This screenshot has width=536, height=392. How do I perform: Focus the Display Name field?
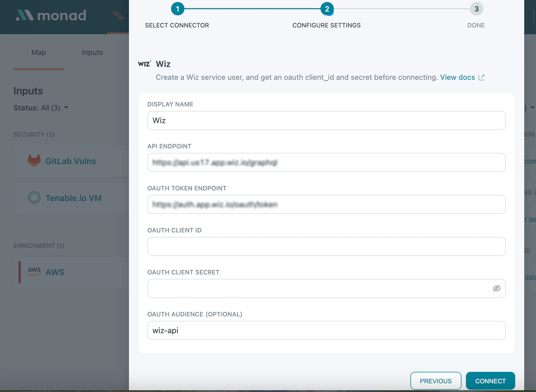coord(326,120)
